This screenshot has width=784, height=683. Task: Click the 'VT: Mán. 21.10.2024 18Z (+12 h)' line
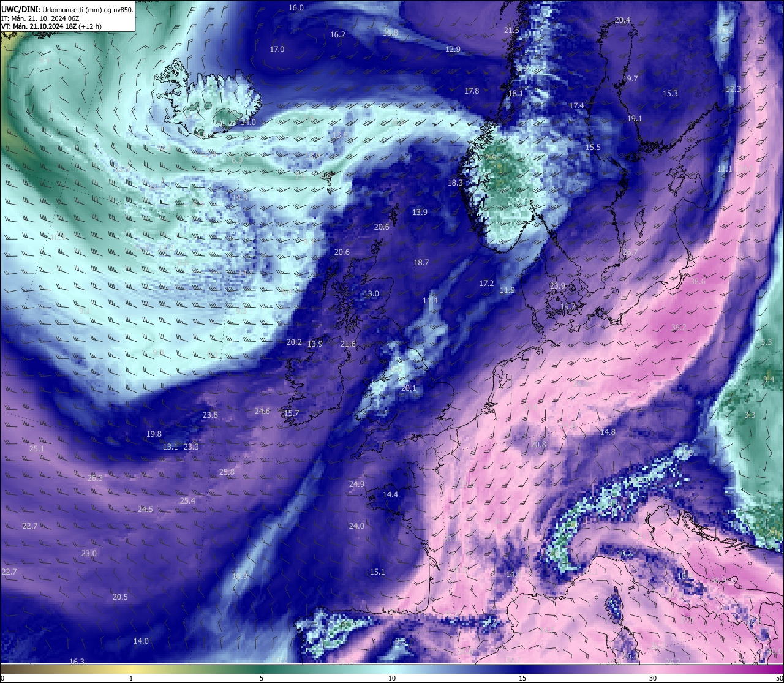(x=51, y=26)
